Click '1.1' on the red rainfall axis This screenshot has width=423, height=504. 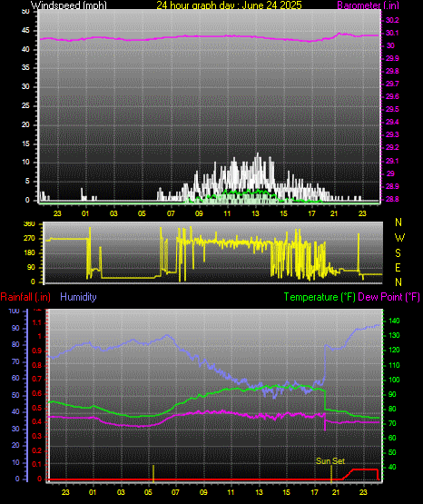[37, 322]
